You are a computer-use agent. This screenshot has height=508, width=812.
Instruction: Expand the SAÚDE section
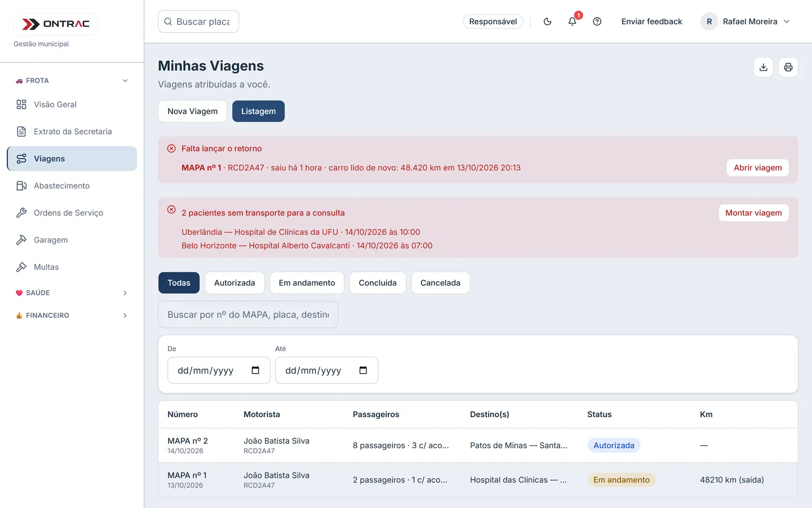pos(72,293)
